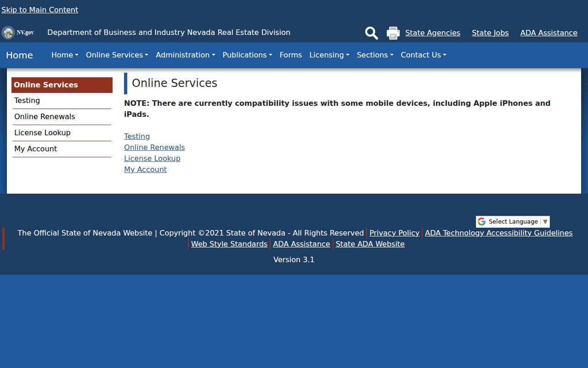The width and height of the screenshot is (588, 368).
Task: Click Skip to Main Content link
Action: coord(40,10)
